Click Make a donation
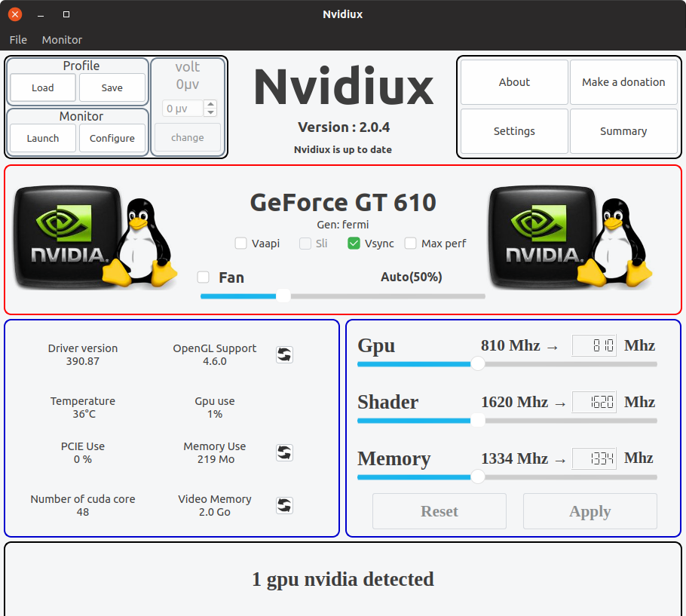This screenshot has width=686, height=616. pyautogui.click(x=623, y=82)
